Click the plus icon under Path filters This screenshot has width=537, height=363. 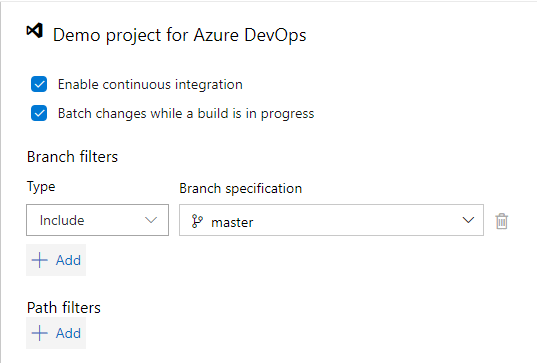tap(40, 333)
